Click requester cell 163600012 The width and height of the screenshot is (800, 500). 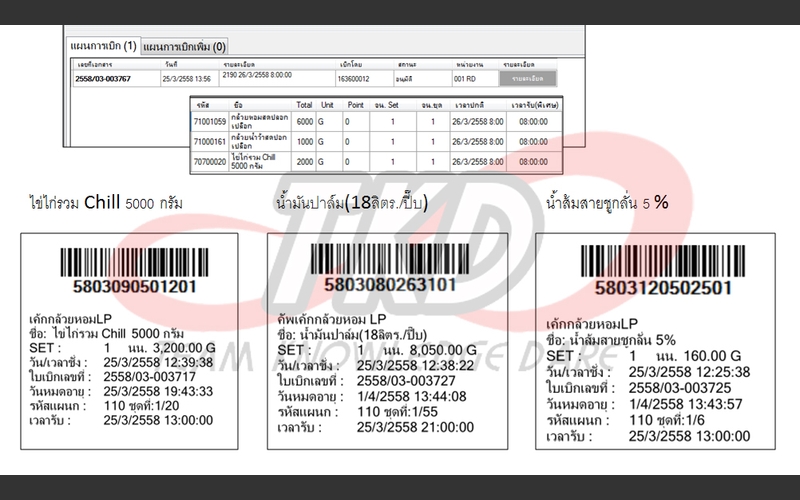click(353, 79)
